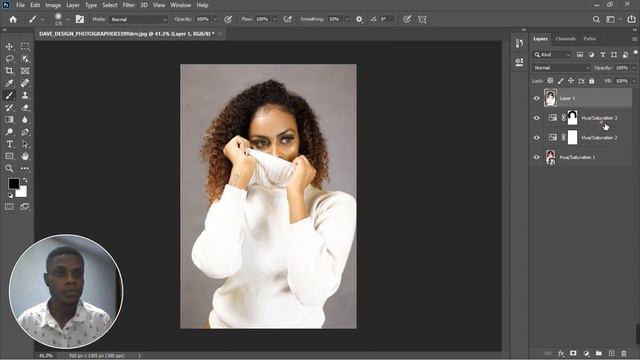Select the Frame tool

(25, 71)
